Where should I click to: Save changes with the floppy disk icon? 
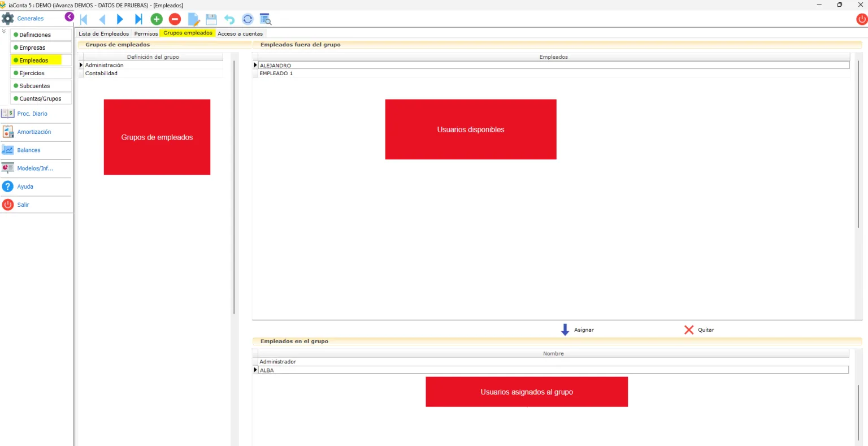coord(211,19)
